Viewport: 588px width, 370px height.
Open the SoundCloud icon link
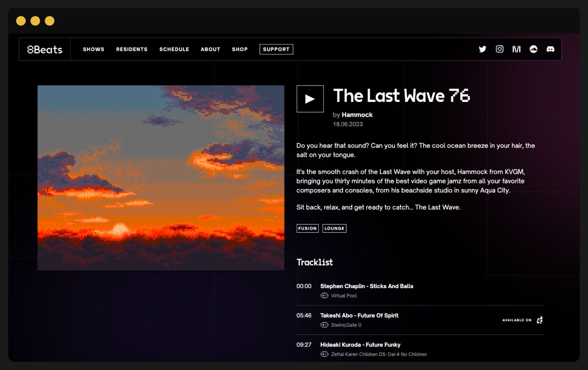coord(534,49)
